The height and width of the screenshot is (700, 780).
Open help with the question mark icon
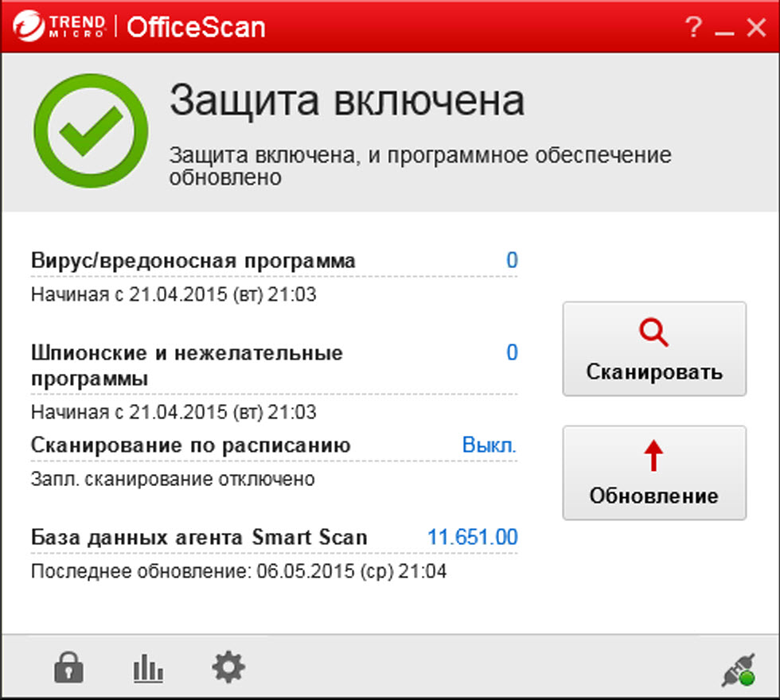tap(693, 29)
